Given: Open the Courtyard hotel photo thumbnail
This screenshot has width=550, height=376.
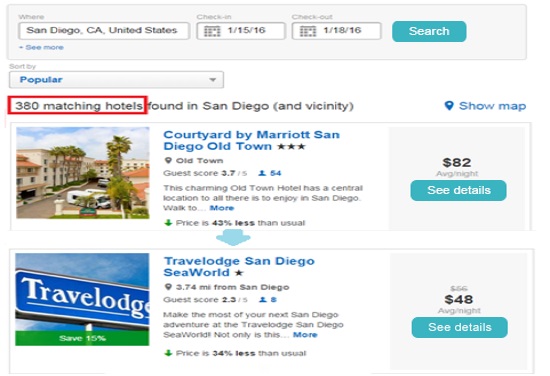Looking at the screenshot, I should click(x=83, y=173).
